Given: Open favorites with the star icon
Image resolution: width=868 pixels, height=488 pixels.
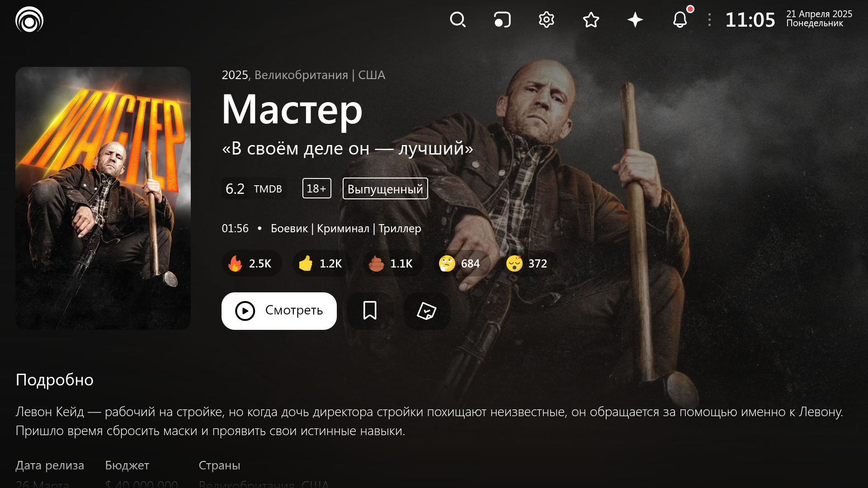Looking at the screenshot, I should (591, 20).
